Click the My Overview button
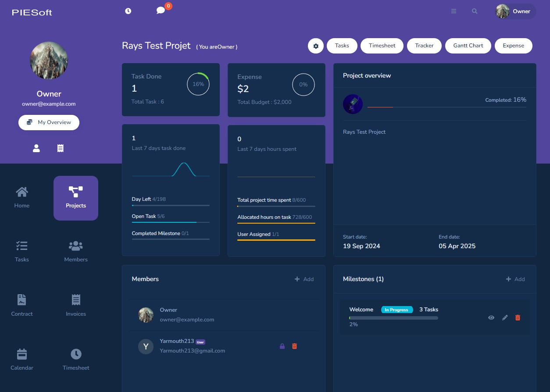Screen dimensions: 550x392 49,122
